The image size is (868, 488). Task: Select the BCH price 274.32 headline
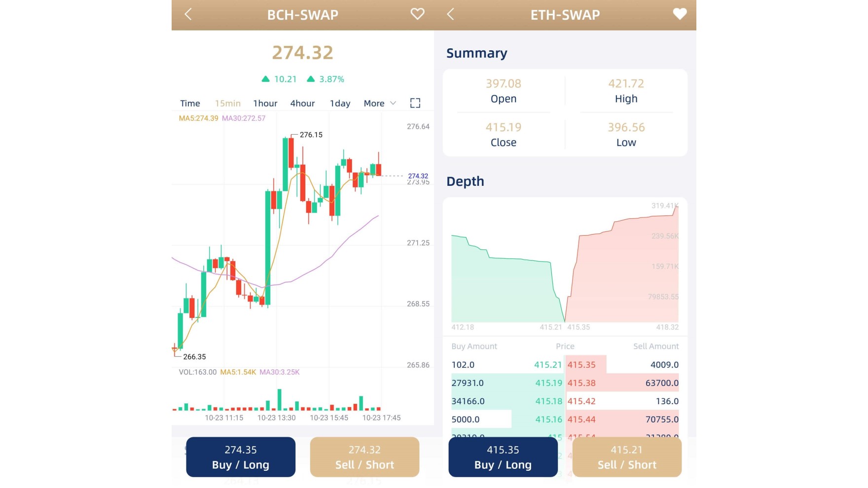tap(303, 53)
